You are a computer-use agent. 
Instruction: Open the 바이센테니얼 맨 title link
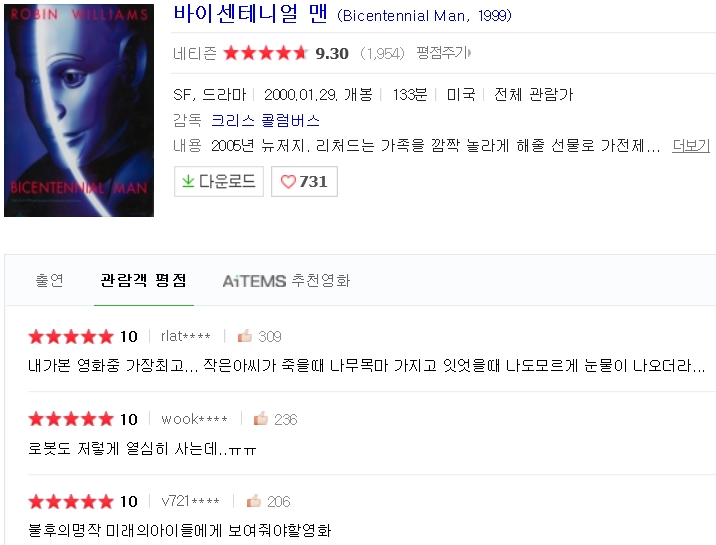(x=250, y=14)
